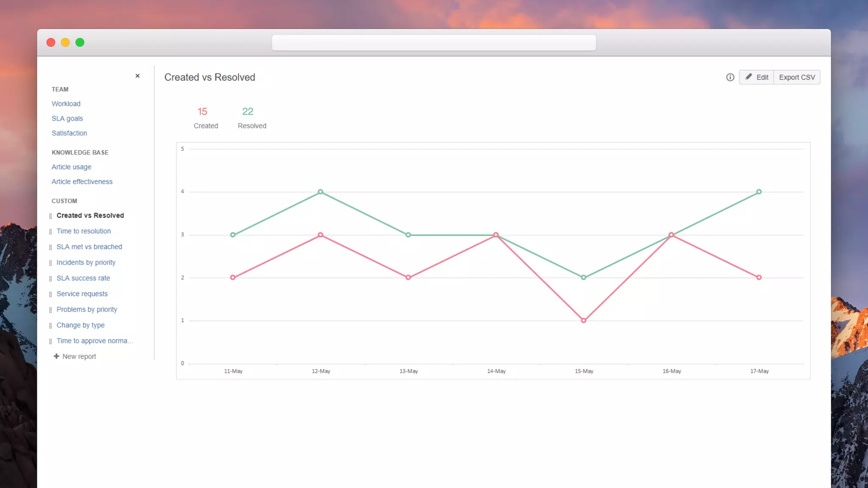Open Service requests report
Viewport: 868px width, 488px height.
(x=82, y=294)
